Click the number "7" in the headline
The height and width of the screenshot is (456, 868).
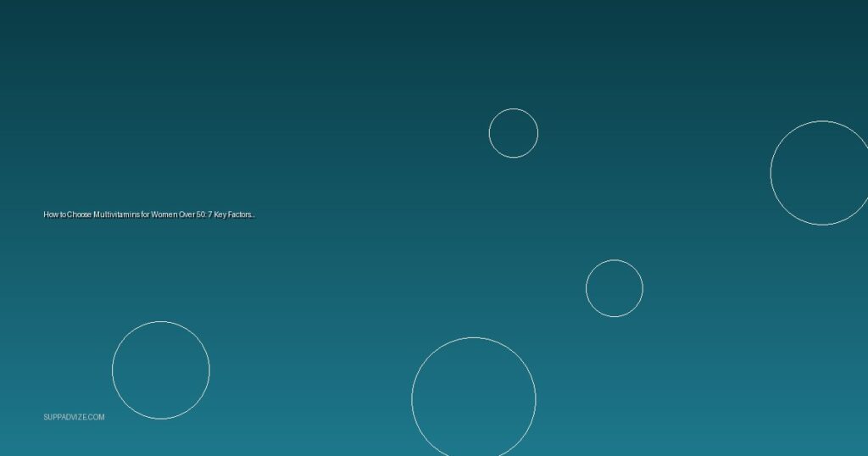click(x=209, y=215)
